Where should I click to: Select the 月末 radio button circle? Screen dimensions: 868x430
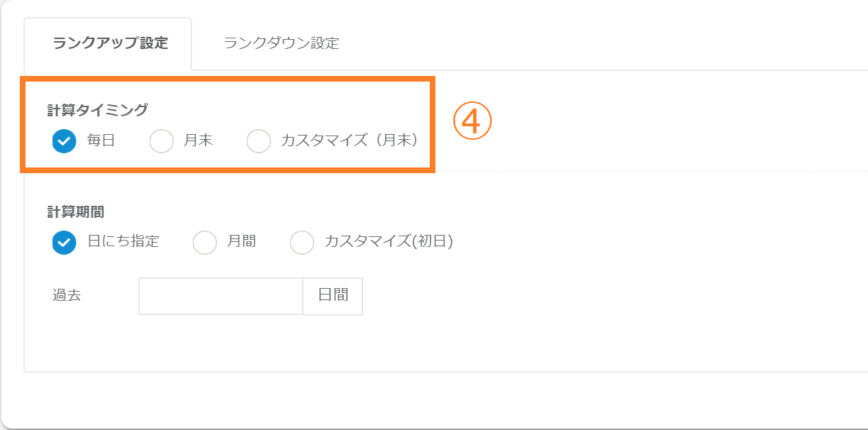[162, 141]
